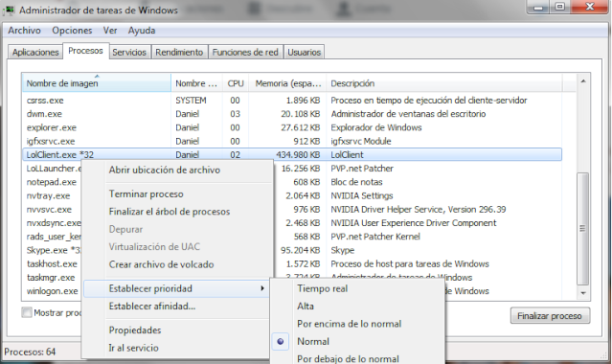Click the 434.980 KB memory value
Viewport: 612px width, 364px height.
(x=298, y=154)
